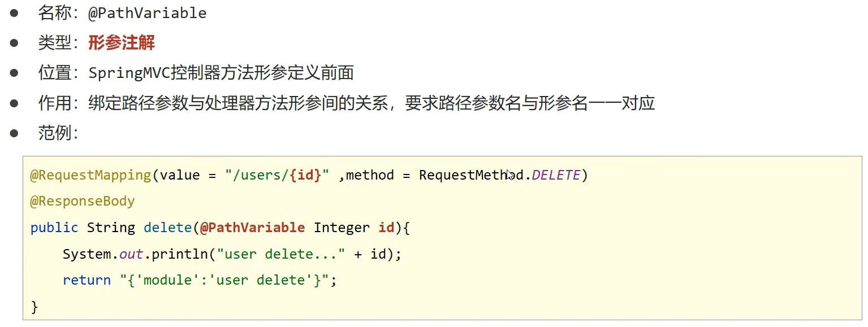The width and height of the screenshot is (868, 327).
Task: Click the @PathVariable name in first bullet
Action: click(147, 13)
